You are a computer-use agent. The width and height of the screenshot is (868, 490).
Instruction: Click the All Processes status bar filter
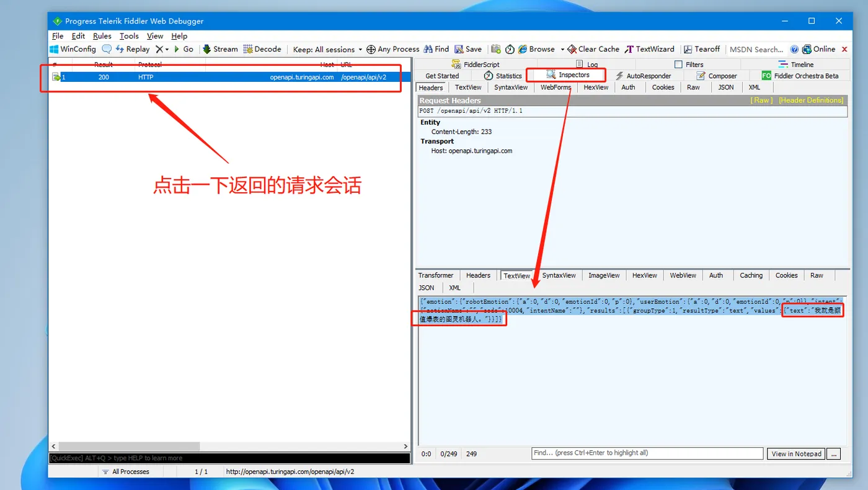(126, 471)
